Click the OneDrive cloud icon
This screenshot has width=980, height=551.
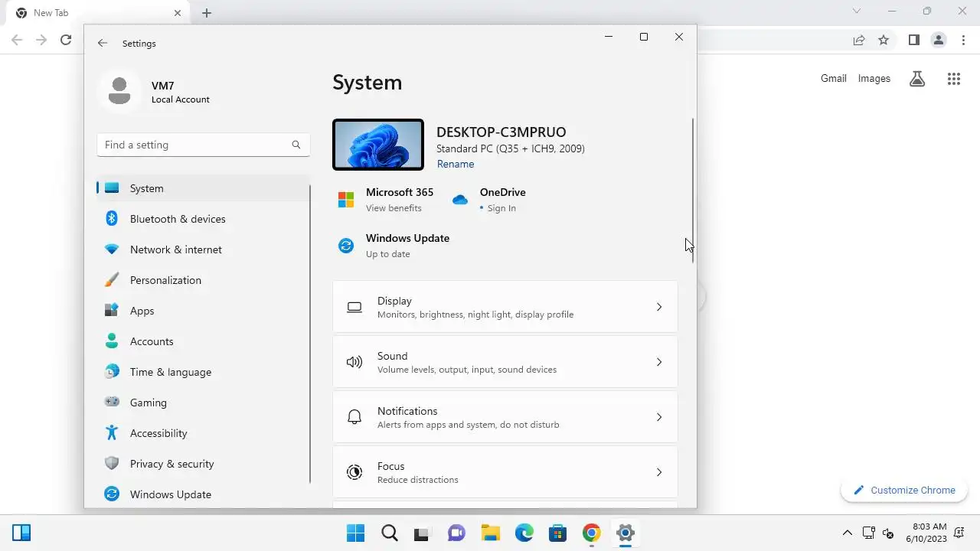click(460, 200)
